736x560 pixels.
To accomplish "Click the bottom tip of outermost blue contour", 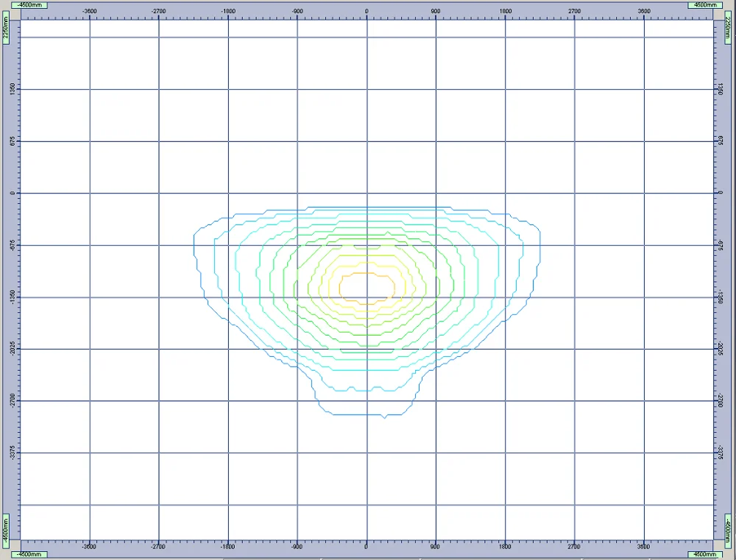I will coord(384,417).
